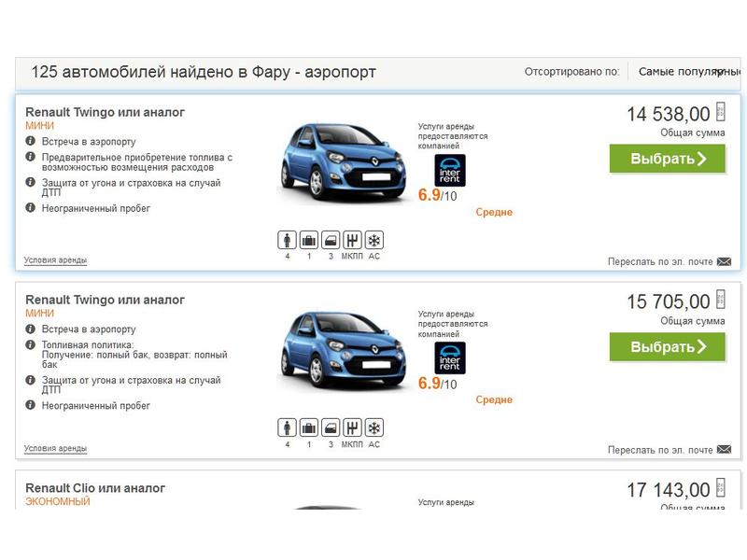This screenshot has width=747, height=560.
Task: Click the 'МИНИ' label in 14 538,00 offer
Action: 39,125
